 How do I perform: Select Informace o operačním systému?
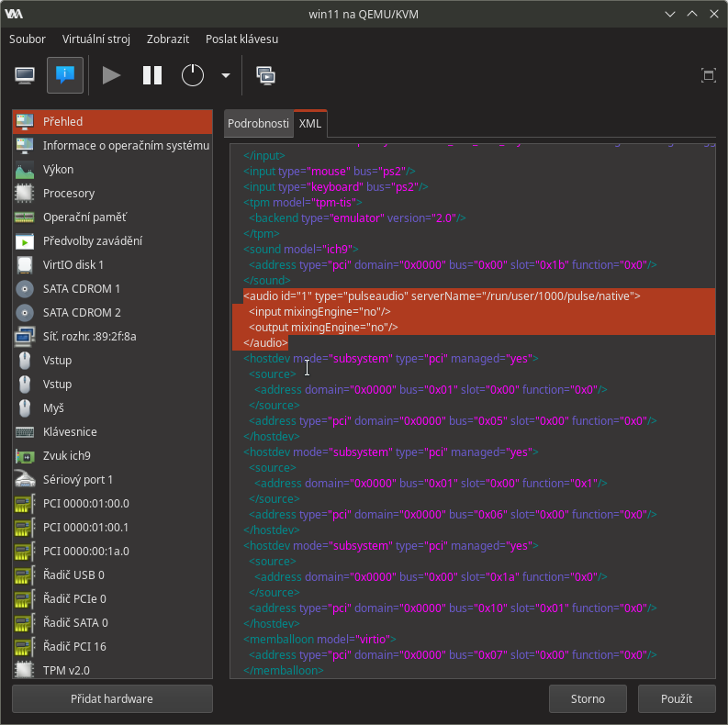tap(112, 145)
